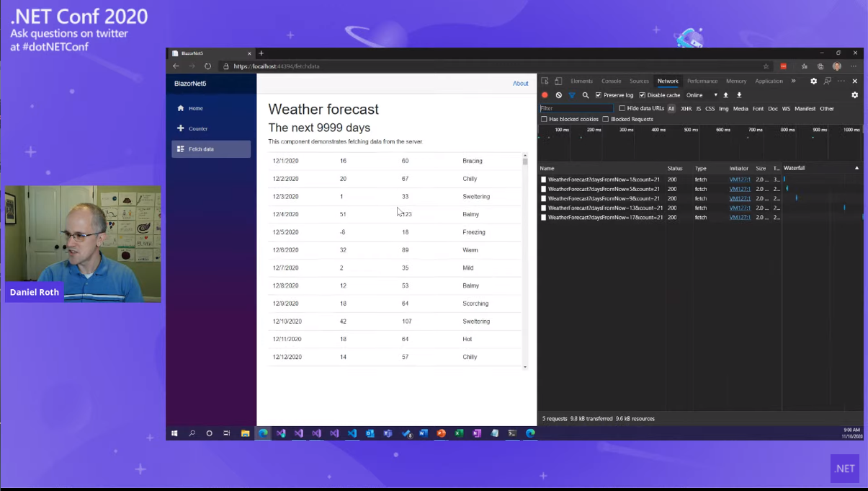868x491 pixels.
Task: Open the Counter page in the sidebar
Action: [211, 128]
